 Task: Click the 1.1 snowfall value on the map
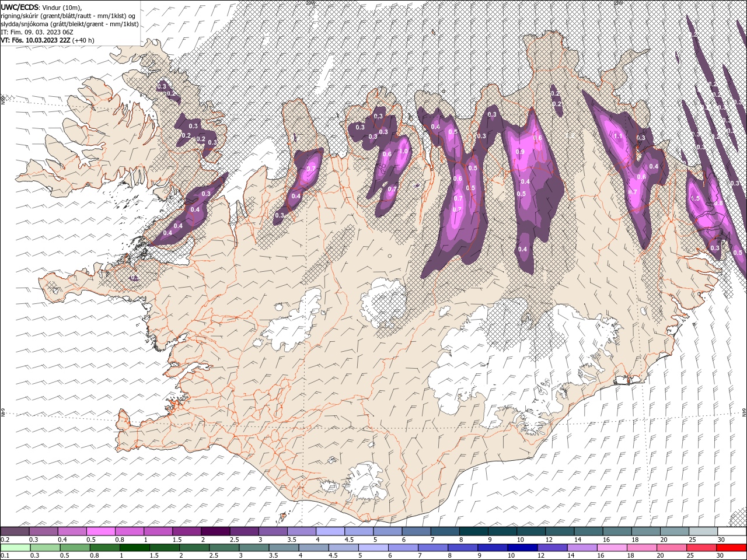pos(618,135)
